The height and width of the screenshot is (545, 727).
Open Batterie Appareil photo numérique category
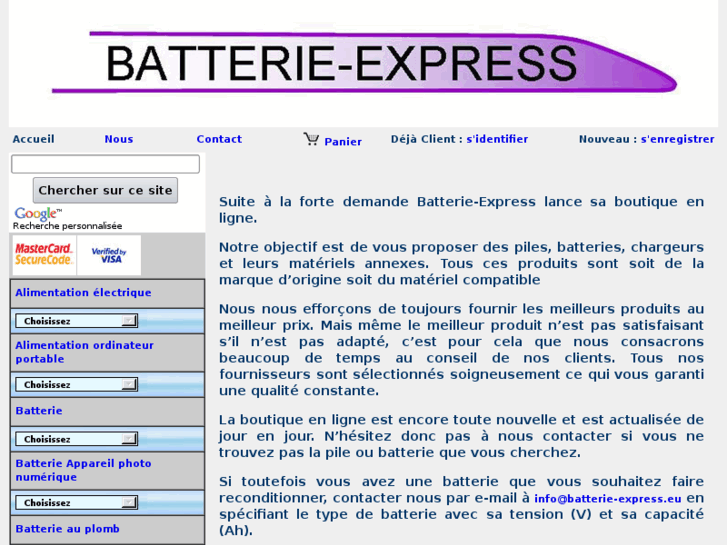point(83,470)
